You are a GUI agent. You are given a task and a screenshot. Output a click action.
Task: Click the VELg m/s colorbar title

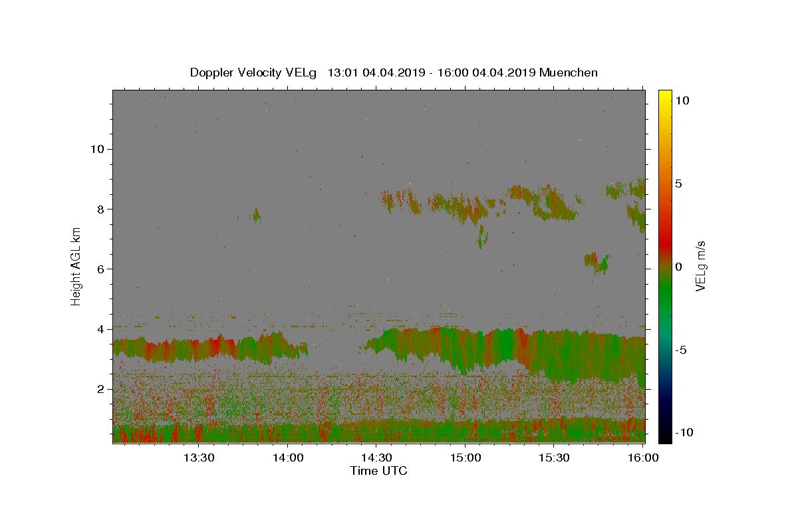click(x=700, y=266)
